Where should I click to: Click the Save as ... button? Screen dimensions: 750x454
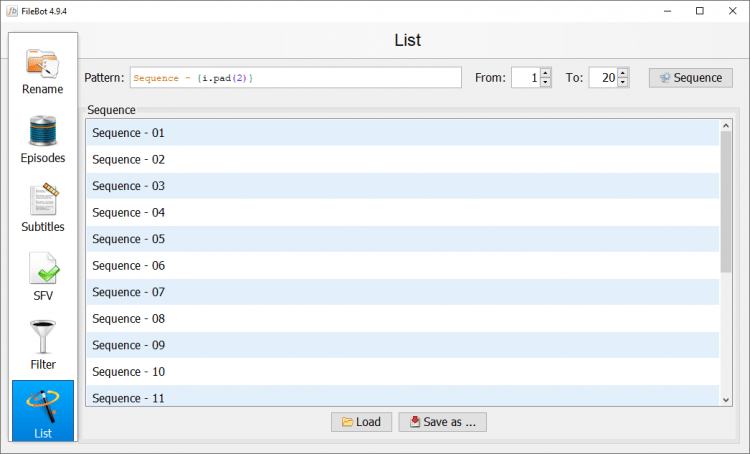coord(442,422)
